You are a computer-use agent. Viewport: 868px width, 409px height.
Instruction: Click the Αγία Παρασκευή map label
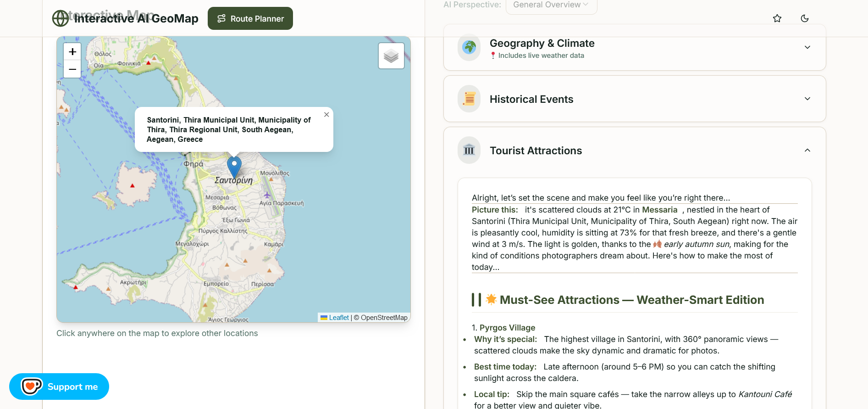click(x=282, y=203)
